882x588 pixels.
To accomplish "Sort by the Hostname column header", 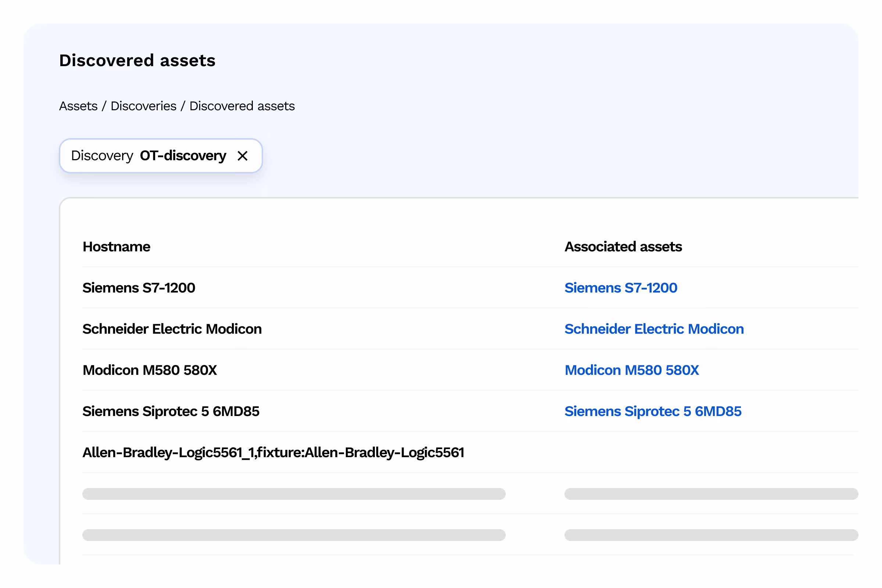I will pyautogui.click(x=116, y=247).
